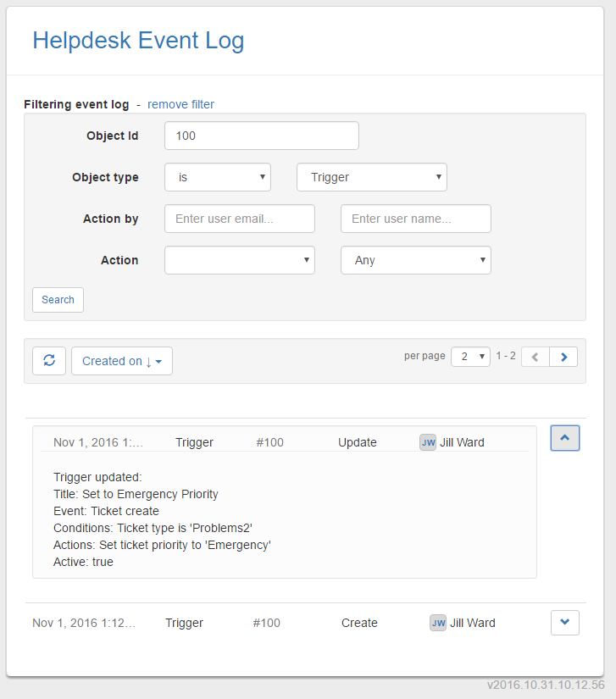The image size is (616, 699).
Task: Open the Action 'Any' dropdown
Action: pos(415,260)
